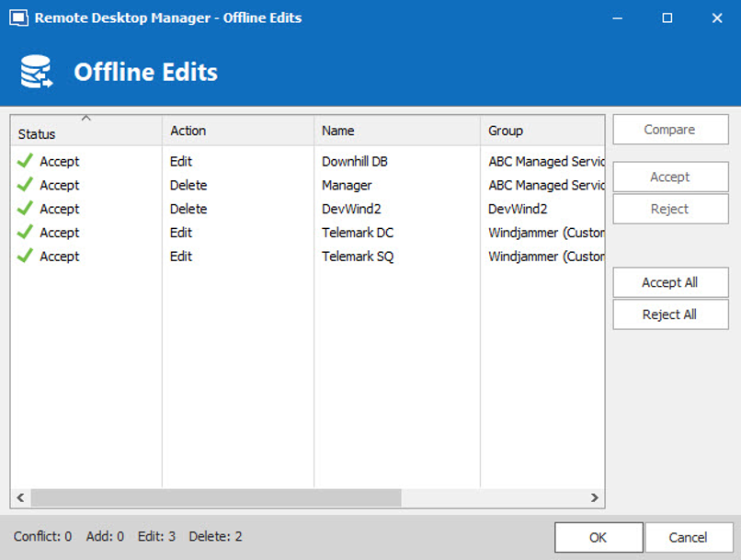The height and width of the screenshot is (560, 741).
Task: Click the green checkmark on DevWind2 row
Action: click(x=25, y=209)
